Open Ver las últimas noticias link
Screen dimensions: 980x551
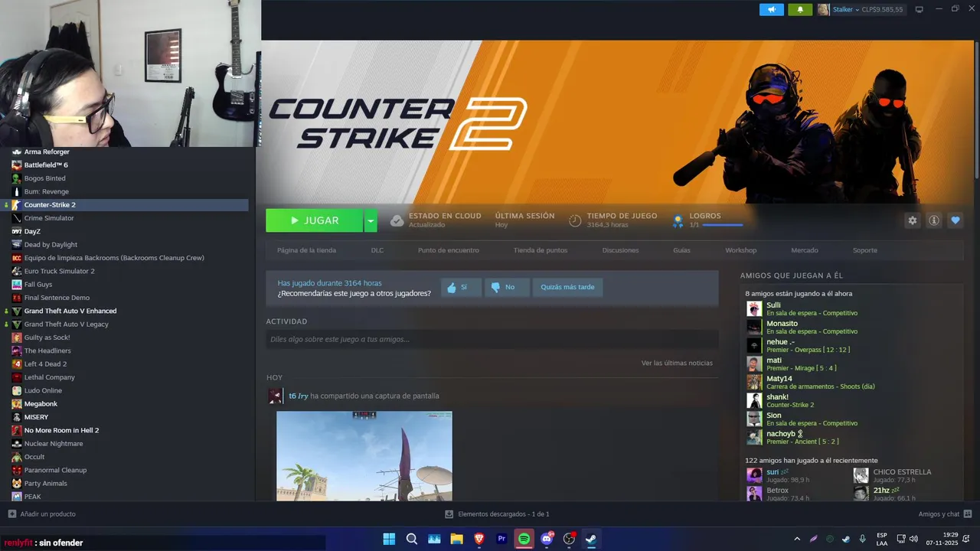point(677,363)
